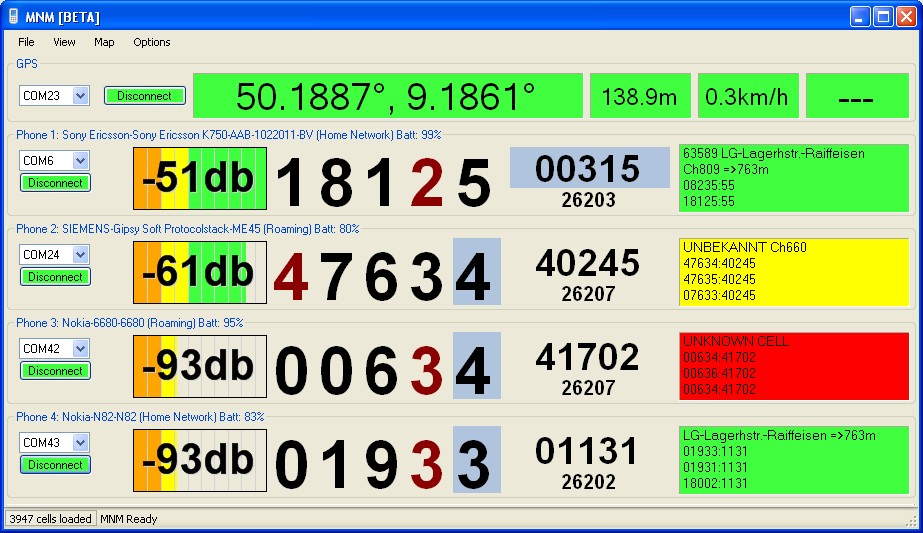Open the Options menu

(152, 42)
